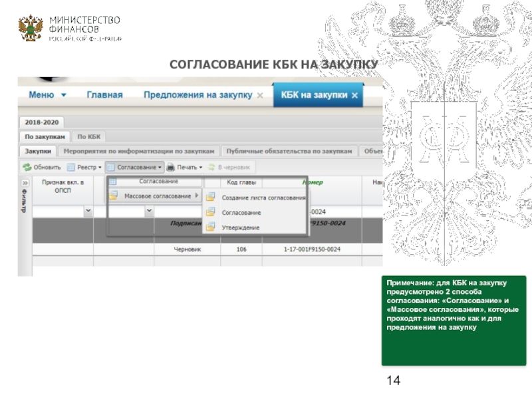Screen dimensions: 532x399
Task: Click the Печать printer icon
Action: tap(170, 167)
